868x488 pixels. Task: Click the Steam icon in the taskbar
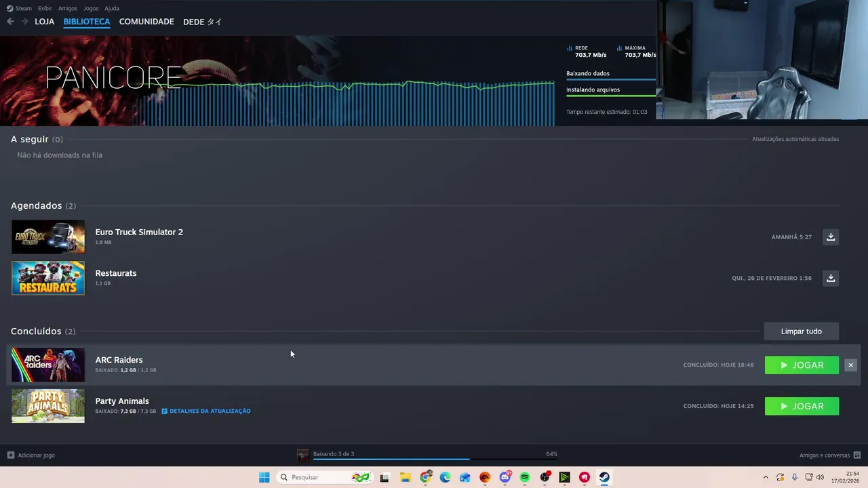coord(604,477)
